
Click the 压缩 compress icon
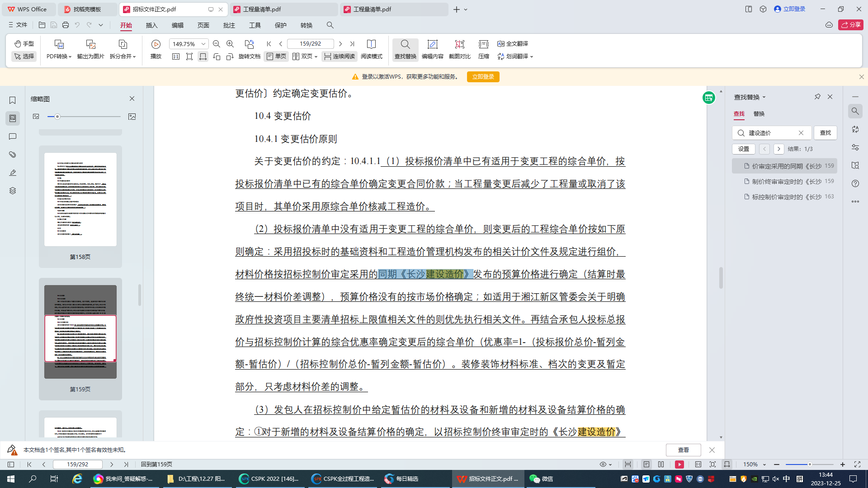tap(484, 44)
